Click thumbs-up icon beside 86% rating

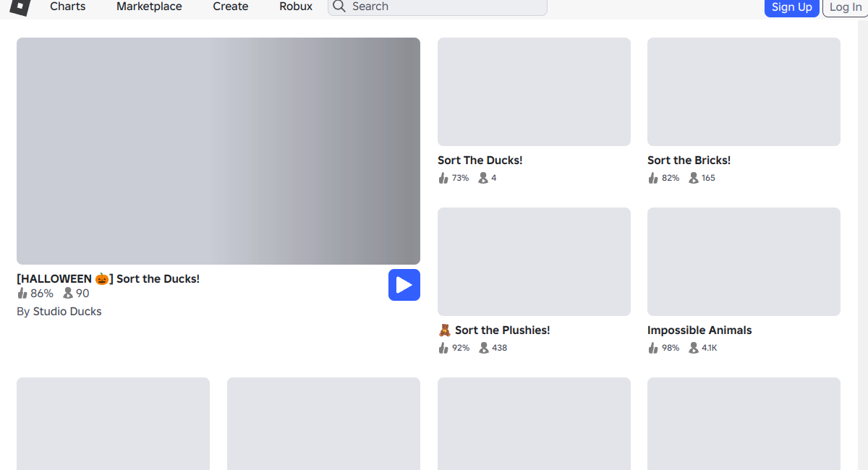pos(22,294)
